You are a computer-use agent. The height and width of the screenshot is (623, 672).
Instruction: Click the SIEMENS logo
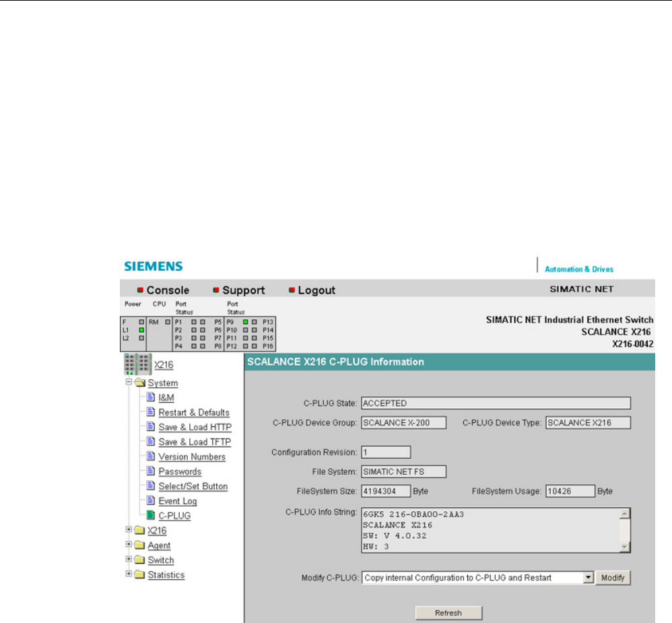click(x=154, y=266)
